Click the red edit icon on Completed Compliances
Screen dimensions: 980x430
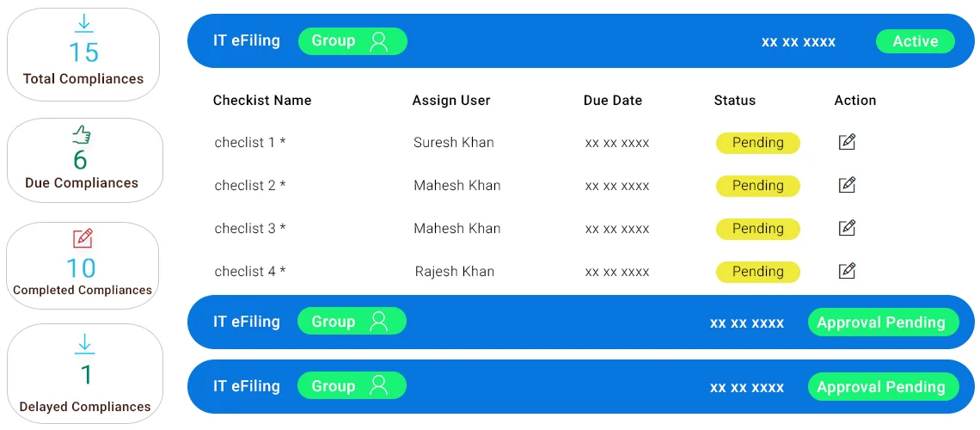(83, 238)
